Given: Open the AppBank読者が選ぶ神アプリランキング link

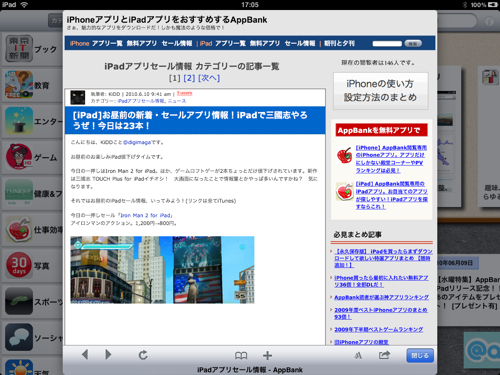Looking at the screenshot, I should tap(381, 297).
